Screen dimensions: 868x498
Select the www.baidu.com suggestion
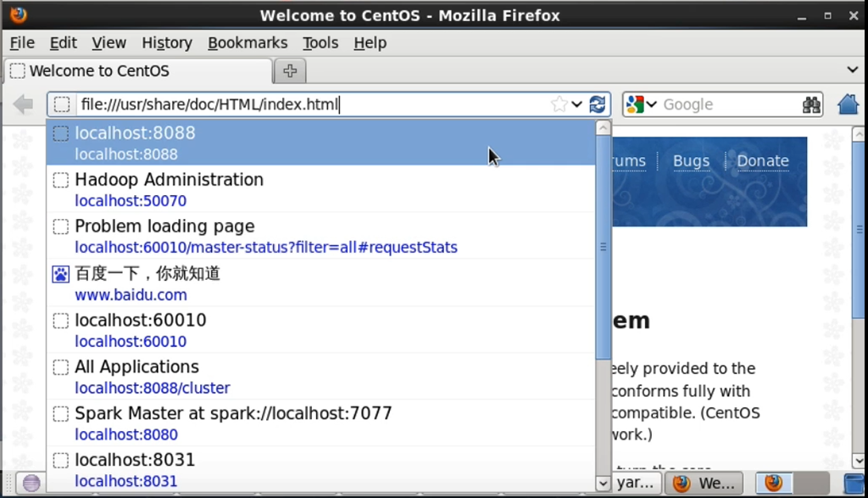[320, 283]
